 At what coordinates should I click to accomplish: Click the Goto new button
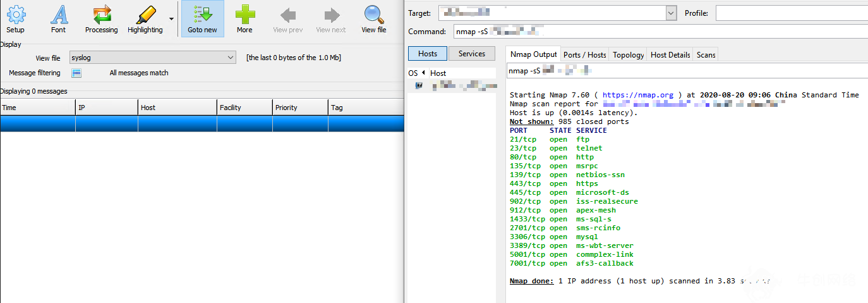tap(203, 19)
